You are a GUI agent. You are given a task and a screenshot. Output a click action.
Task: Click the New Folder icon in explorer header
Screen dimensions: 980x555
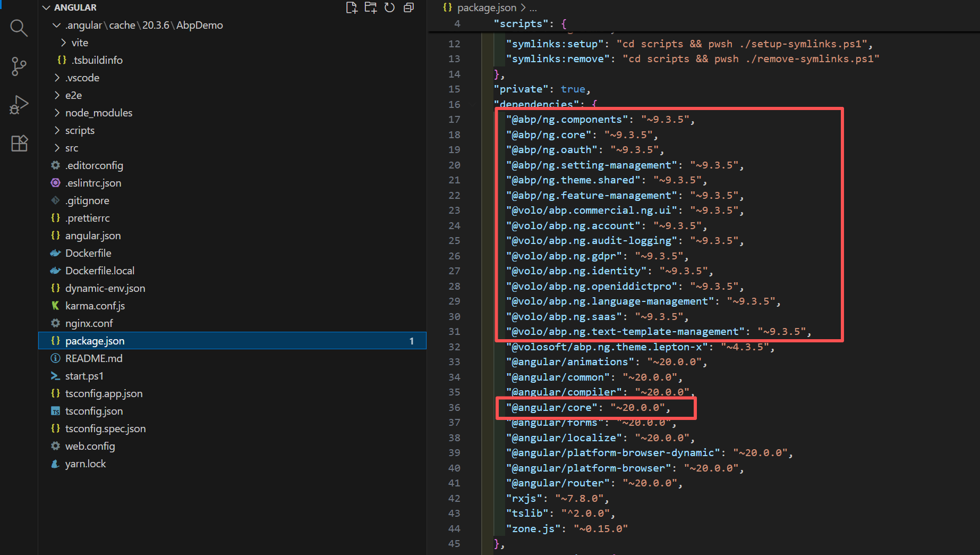[x=370, y=7]
